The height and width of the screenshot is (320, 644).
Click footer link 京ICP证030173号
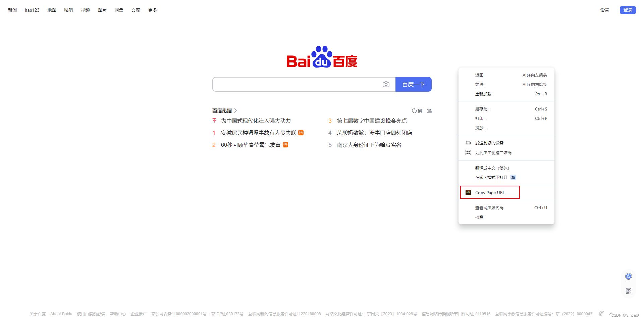[x=227, y=314]
